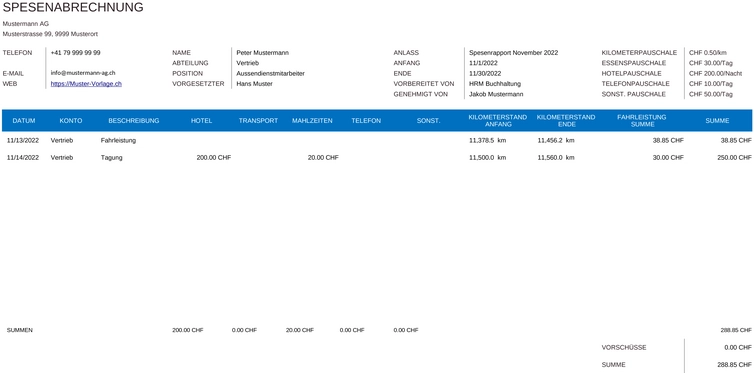
Task: Select the Peter Mustermann name field
Action: pos(263,53)
